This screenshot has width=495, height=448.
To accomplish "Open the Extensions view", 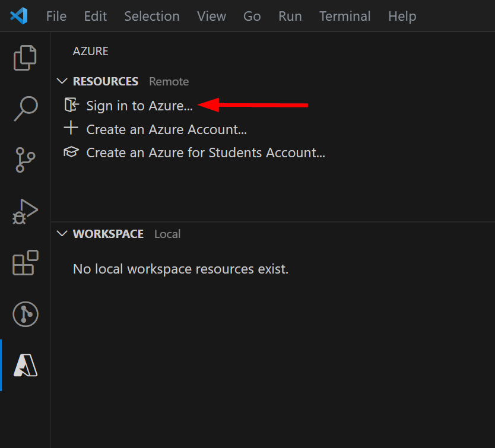I will (x=26, y=263).
